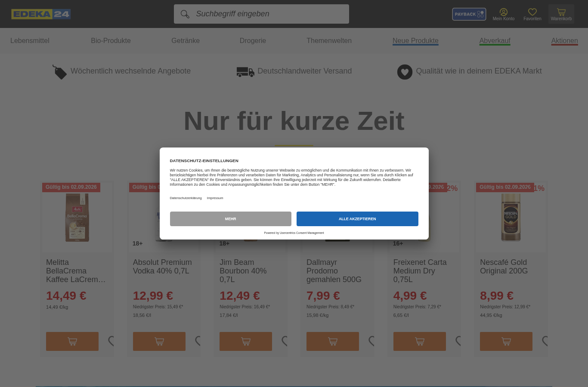Screen dimensions: 588x387
Task: Click the EDEKA24 logo
Action: click(x=41, y=14)
